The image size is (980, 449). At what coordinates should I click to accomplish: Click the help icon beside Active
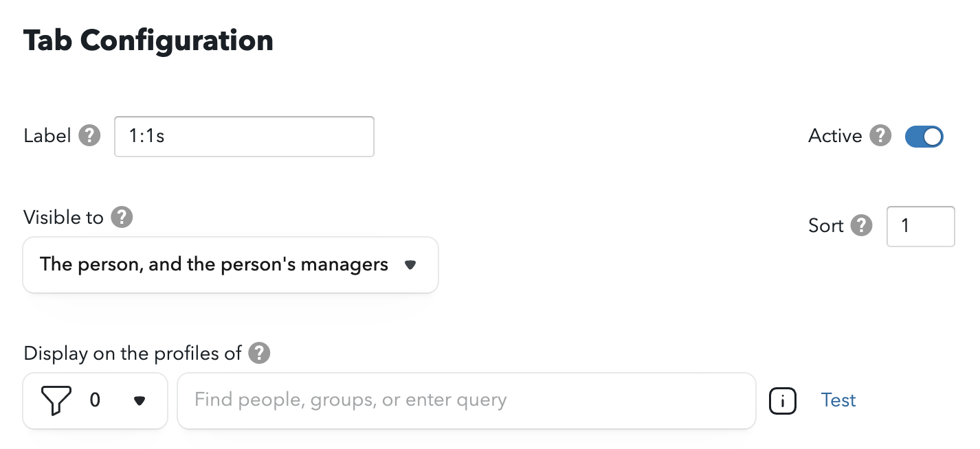[880, 136]
